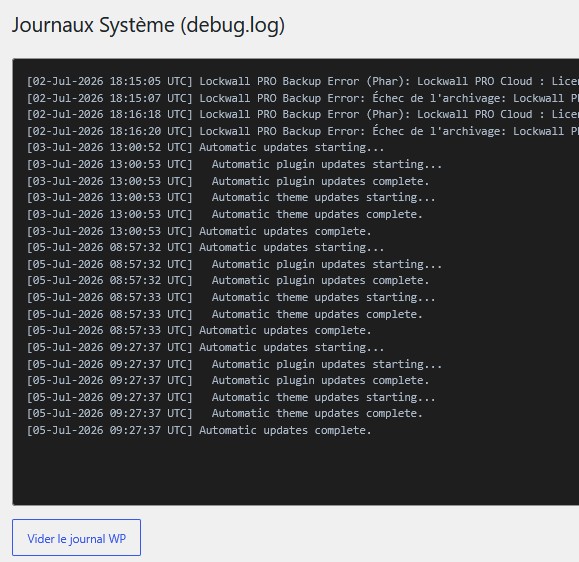
Task: Select log line 02-Jul-2026 18:16:18 Backup Error (Phar)
Action: (303, 114)
